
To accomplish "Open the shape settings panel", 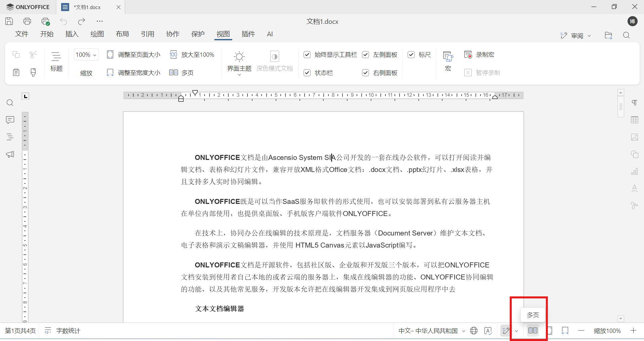I will 635,154.
